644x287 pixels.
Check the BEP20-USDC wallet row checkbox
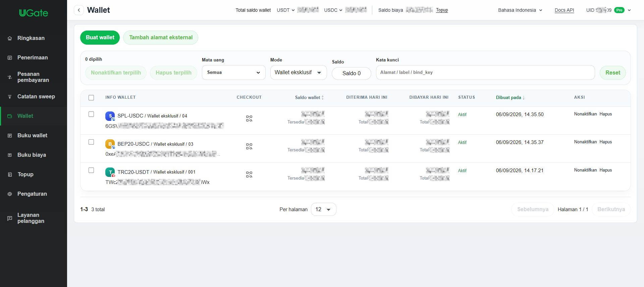point(91,142)
